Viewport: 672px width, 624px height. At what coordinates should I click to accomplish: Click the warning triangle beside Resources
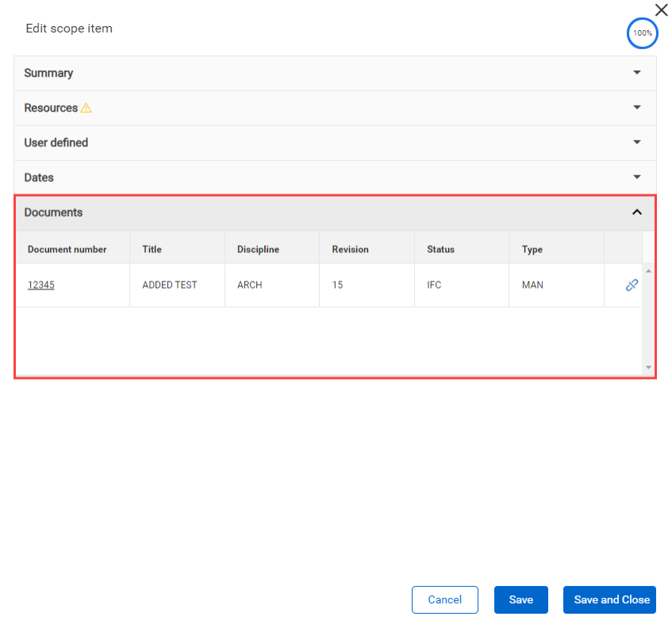click(x=86, y=108)
